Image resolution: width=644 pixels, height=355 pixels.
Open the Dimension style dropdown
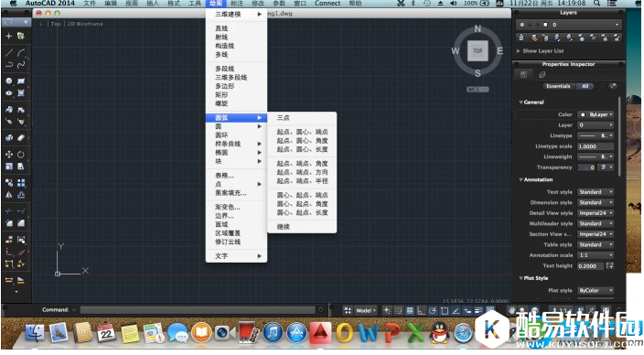point(596,202)
